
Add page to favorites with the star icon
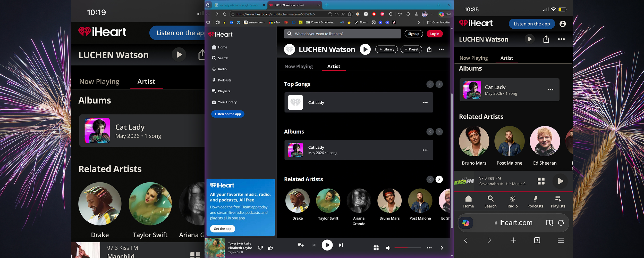coord(350,14)
